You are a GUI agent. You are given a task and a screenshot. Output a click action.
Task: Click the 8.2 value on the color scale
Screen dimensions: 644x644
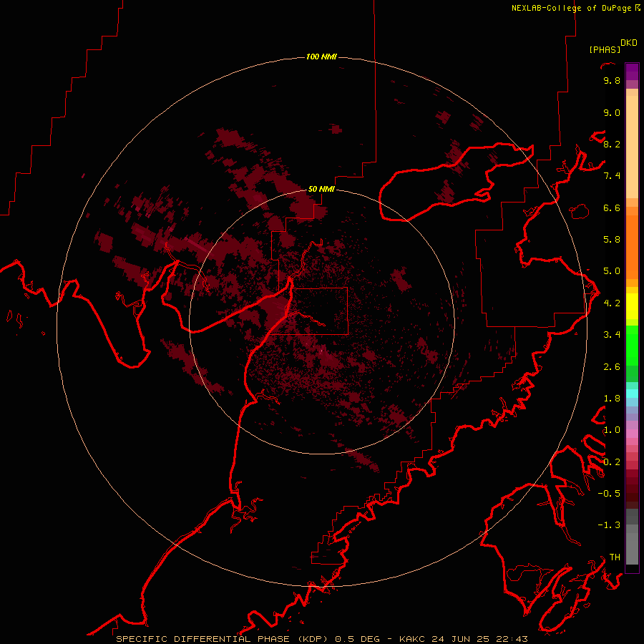point(612,144)
